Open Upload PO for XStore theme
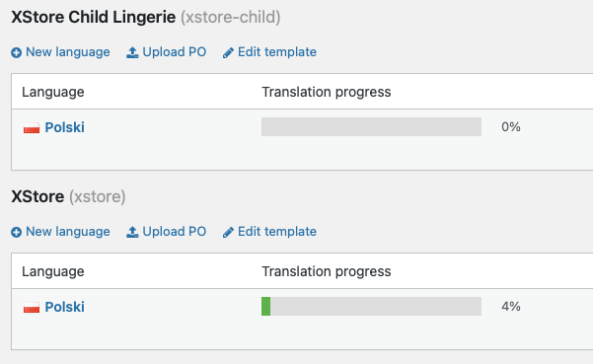 [175, 232]
